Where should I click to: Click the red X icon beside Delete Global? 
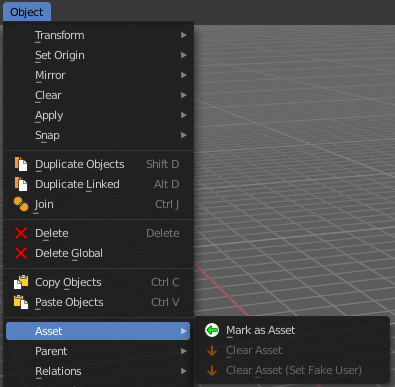pyautogui.click(x=21, y=253)
